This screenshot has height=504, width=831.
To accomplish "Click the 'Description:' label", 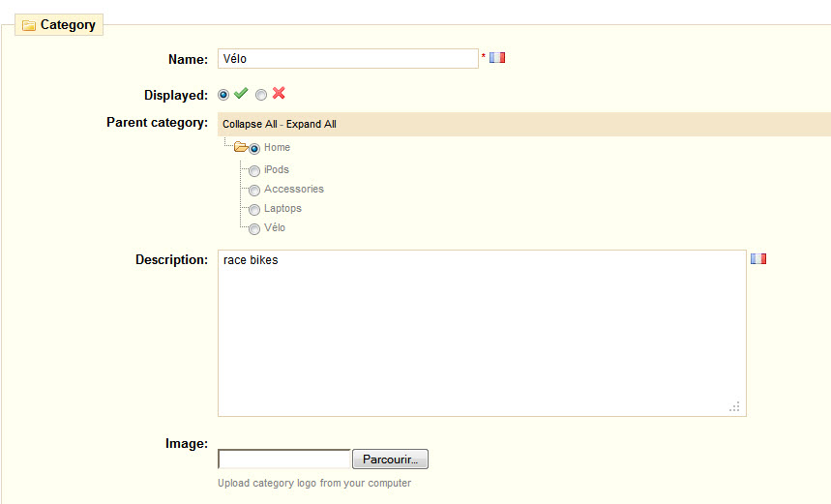I will point(171,259).
